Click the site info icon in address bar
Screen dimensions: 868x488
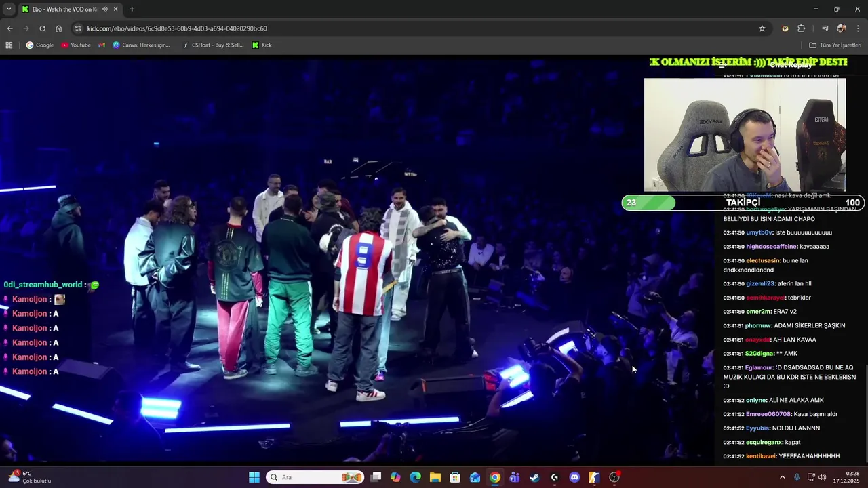click(x=78, y=28)
